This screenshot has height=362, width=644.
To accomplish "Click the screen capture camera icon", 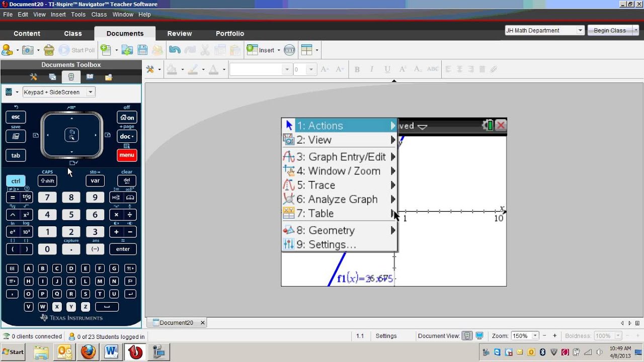I will coord(28,50).
